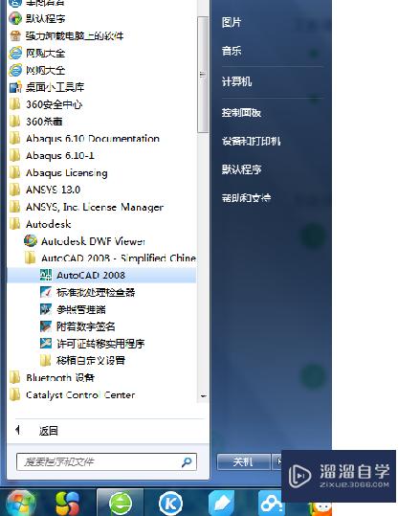Expand the ANSYS 13.0 folder
Image resolution: width=420 pixels, height=516 pixels.
click(x=45, y=190)
